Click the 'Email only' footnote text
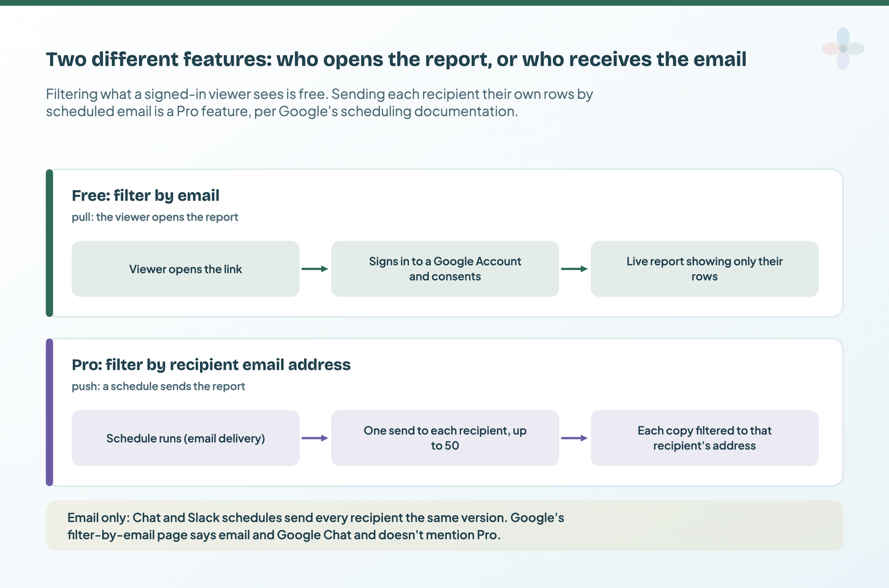Image resolution: width=889 pixels, height=588 pixels. click(316, 526)
